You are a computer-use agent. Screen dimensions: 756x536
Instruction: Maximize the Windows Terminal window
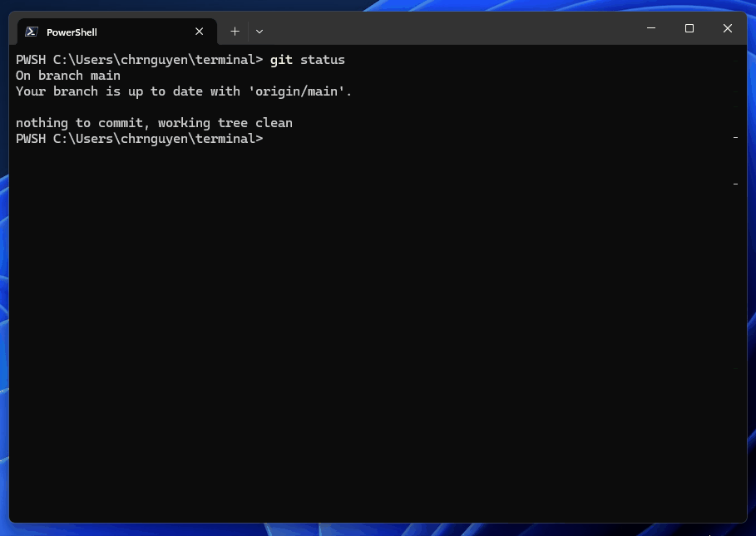(689, 27)
